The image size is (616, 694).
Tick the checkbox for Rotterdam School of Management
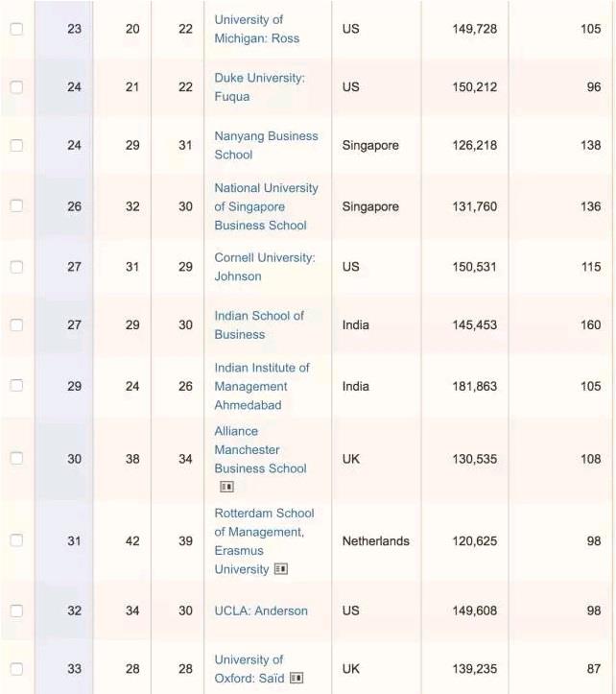coord(16,540)
